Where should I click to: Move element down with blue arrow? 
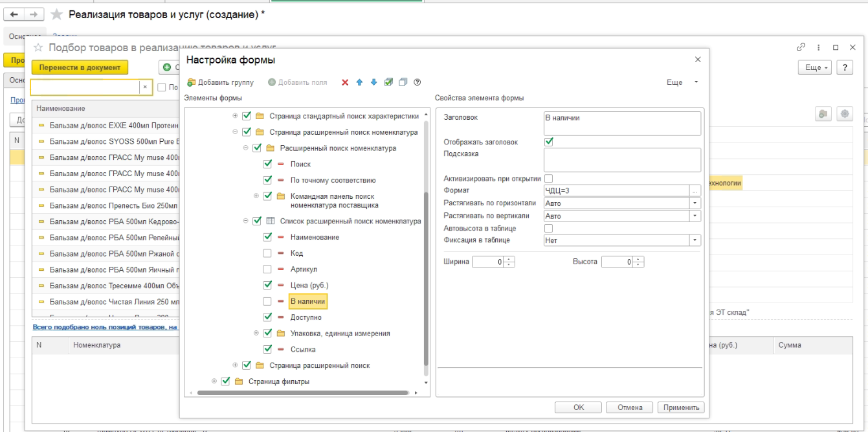(373, 82)
